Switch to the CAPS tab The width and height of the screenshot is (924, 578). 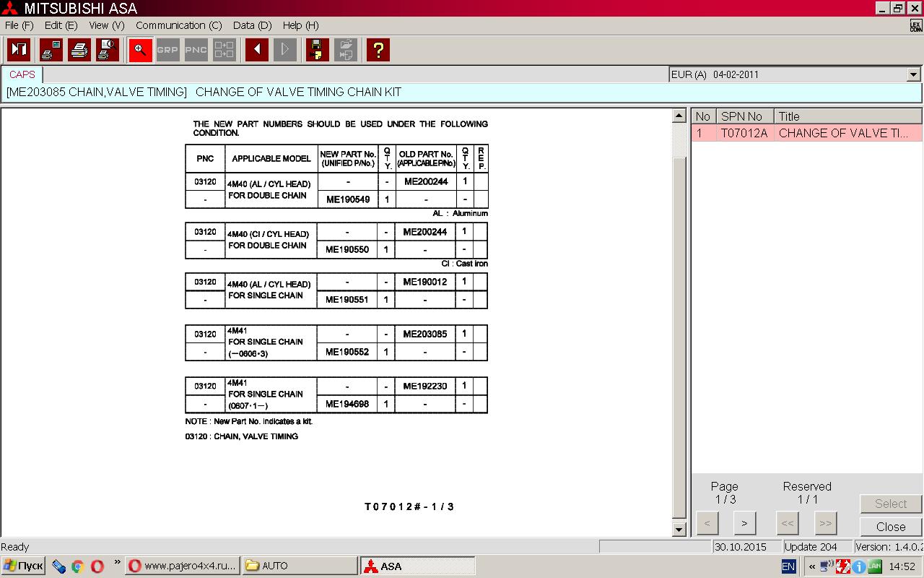pyautogui.click(x=22, y=74)
